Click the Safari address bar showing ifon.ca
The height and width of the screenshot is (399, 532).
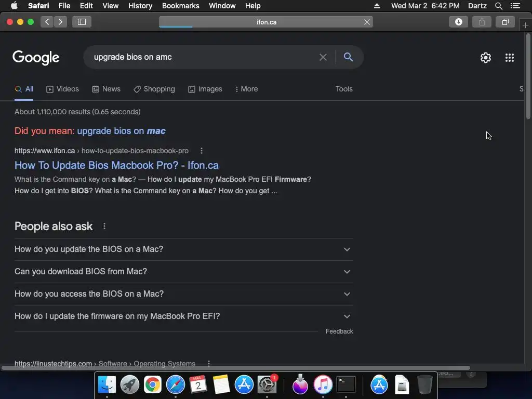coord(267,22)
